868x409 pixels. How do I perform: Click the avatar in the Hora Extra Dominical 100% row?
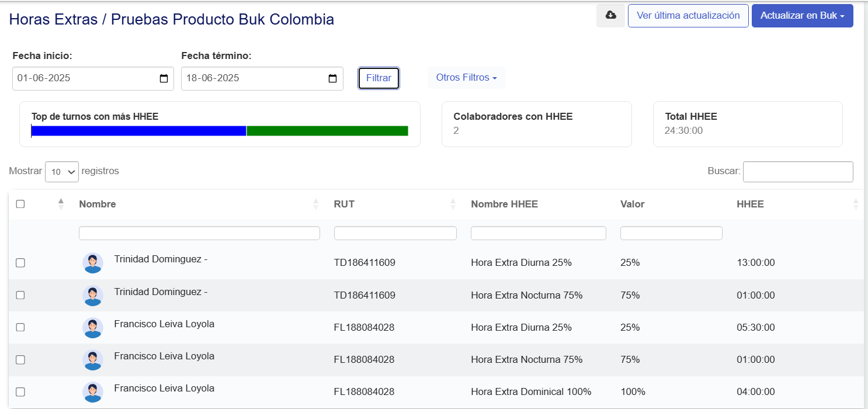[x=92, y=392]
